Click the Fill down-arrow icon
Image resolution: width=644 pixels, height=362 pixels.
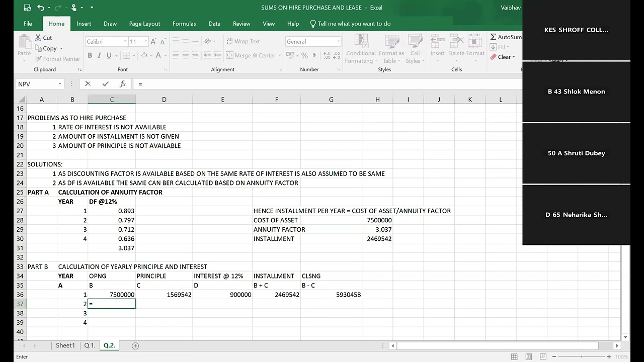tap(494, 47)
